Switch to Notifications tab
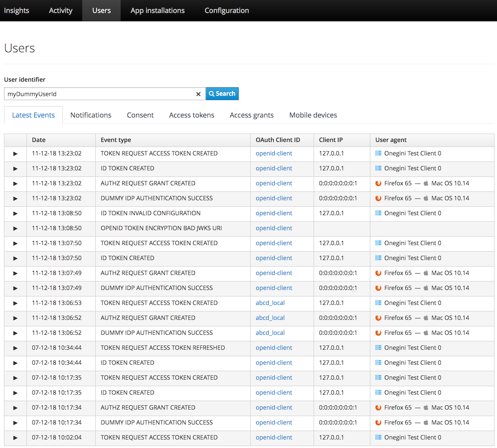The height and width of the screenshot is (448, 497). pyautogui.click(x=91, y=115)
